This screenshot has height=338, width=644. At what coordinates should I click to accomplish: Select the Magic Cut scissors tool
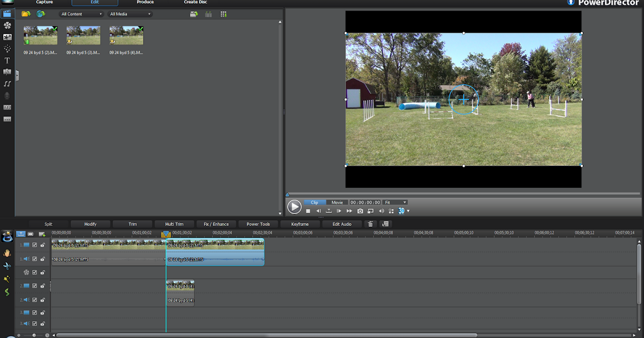coord(7,266)
